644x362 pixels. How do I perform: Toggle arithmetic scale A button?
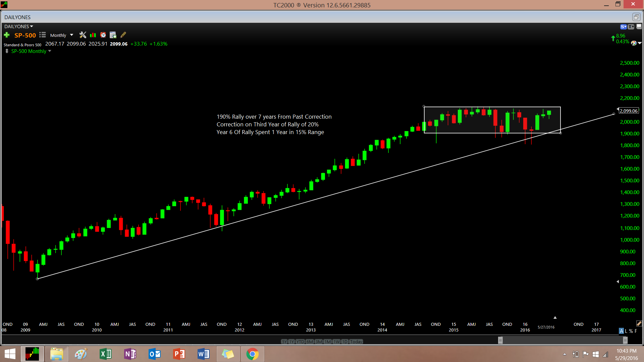click(622, 331)
